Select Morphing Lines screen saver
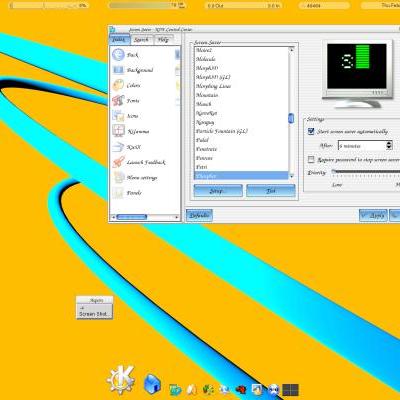This screenshot has width=400, height=400. pyautogui.click(x=241, y=86)
